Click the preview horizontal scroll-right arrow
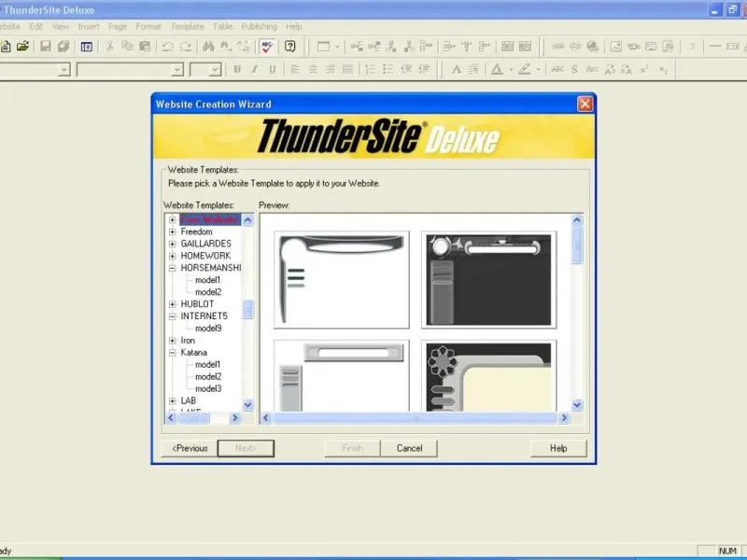 pyautogui.click(x=564, y=418)
